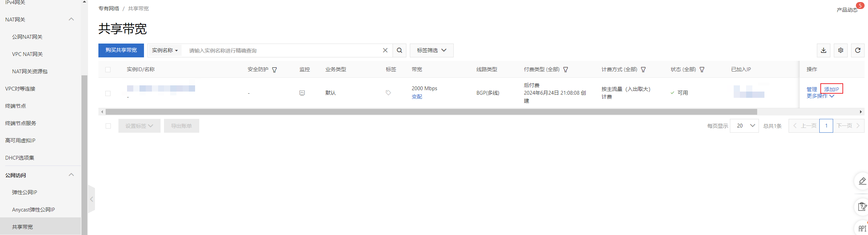Open 实例名称 search type dropdown
Image resolution: width=868 pixels, height=235 pixels.
(x=165, y=50)
